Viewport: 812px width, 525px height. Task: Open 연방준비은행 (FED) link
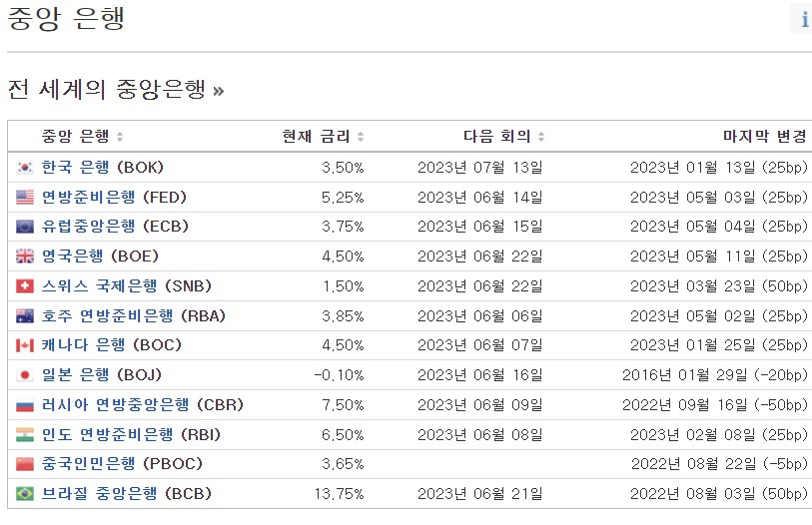tap(114, 198)
